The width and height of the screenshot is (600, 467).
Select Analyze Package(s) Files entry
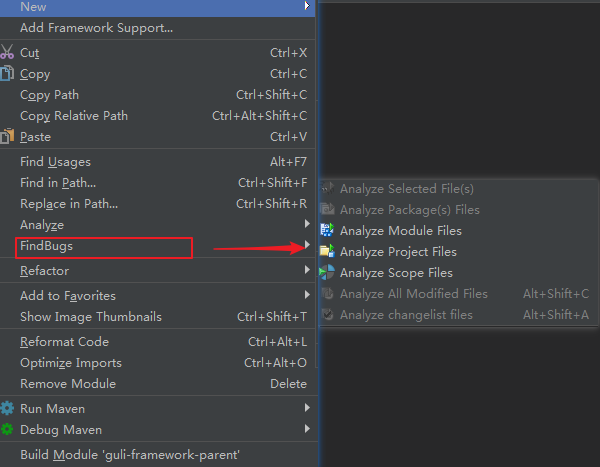458,209
